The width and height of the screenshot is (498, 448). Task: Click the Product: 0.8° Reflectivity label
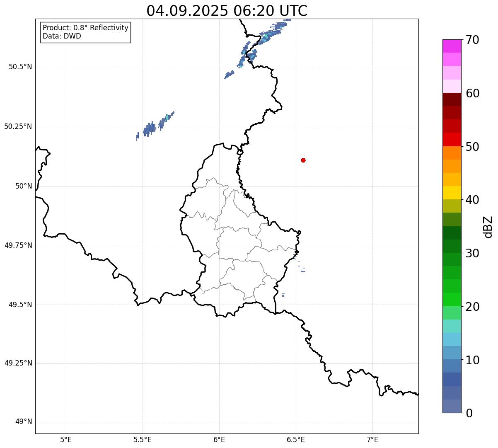pyautogui.click(x=86, y=28)
